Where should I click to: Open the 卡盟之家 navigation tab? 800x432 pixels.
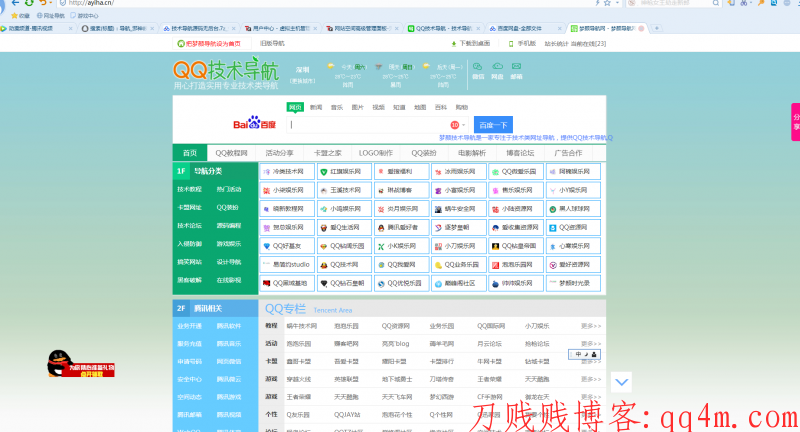(327, 153)
